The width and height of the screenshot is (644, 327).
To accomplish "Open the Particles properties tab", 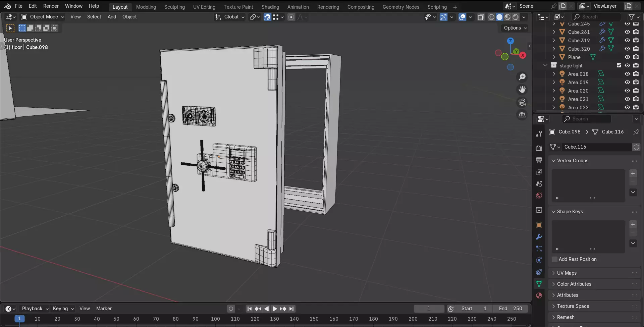I will pyautogui.click(x=539, y=249).
